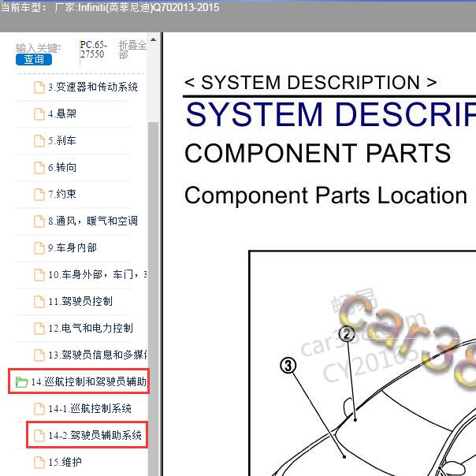The height and width of the screenshot is (476, 476).
Task: Click page icon beside 12.电气和电力控制
Action: 39,328
